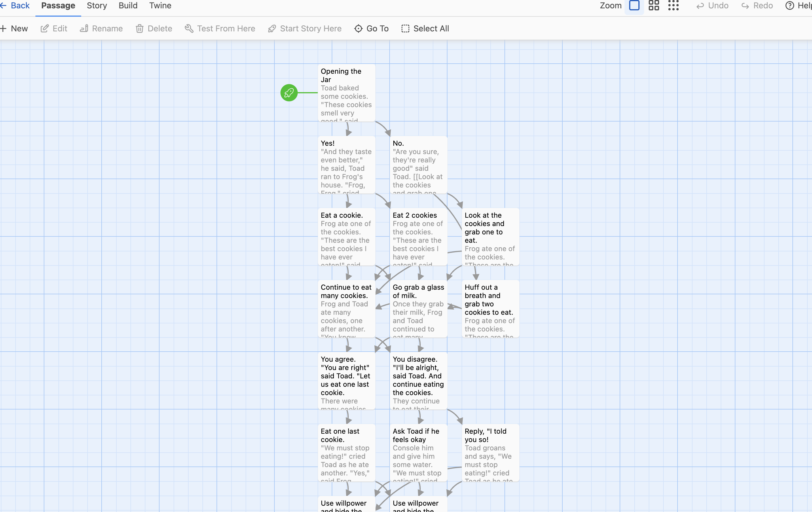Viewport: 812px width, 512px height.
Task: Click the Rename passage button
Action: coord(101,29)
